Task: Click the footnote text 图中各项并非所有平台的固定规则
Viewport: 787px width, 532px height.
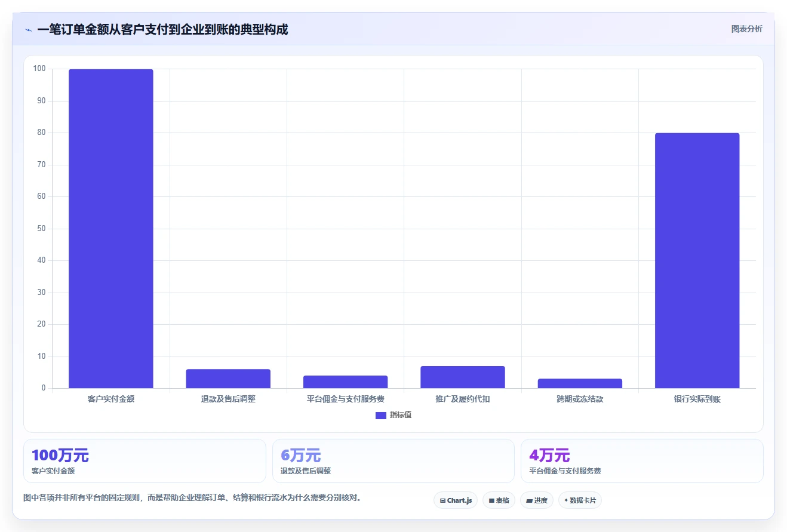Action: click(82, 497)
